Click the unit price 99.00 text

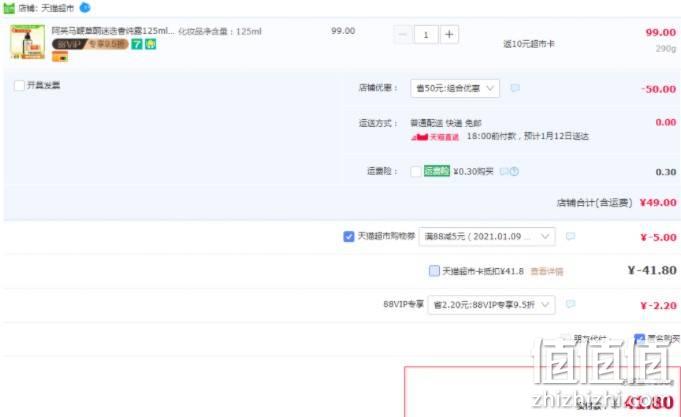(343, 31)
